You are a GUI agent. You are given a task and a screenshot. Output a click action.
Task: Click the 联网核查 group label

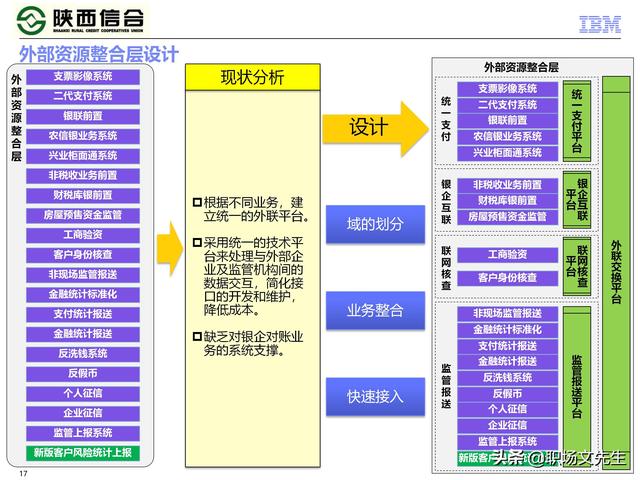[446, 268]
